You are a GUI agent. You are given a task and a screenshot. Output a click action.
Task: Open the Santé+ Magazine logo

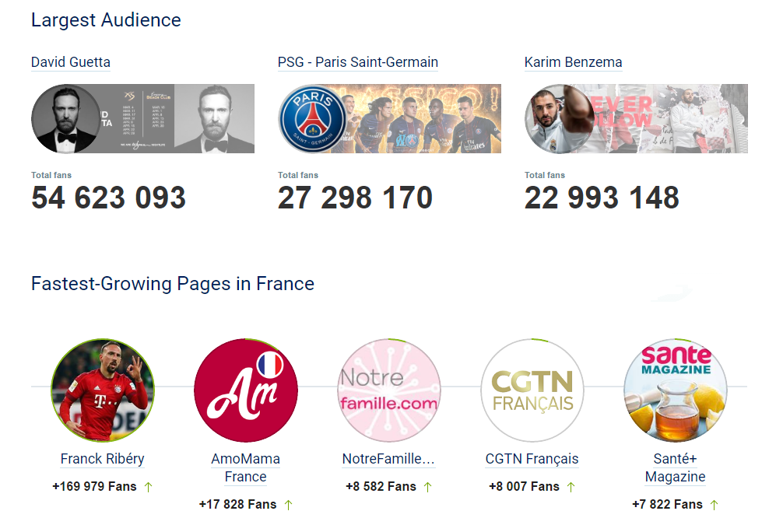point(675,390)
